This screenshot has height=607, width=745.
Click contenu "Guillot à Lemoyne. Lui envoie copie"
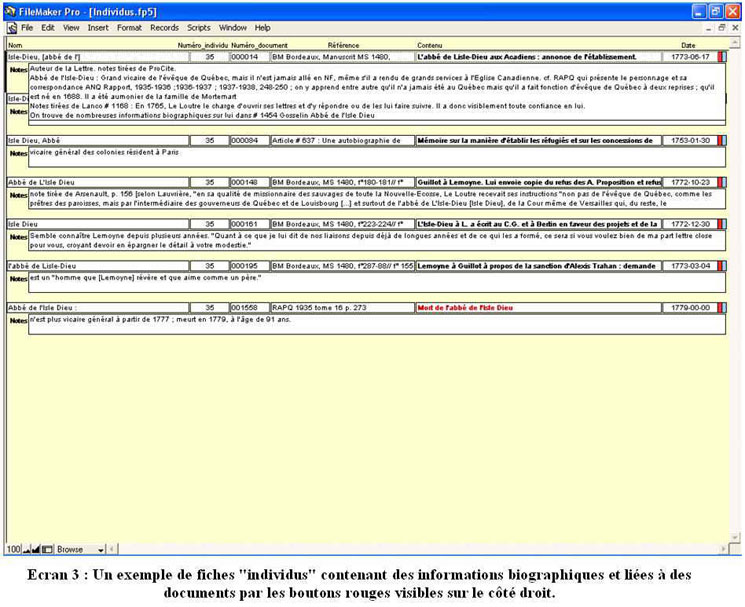538,182
